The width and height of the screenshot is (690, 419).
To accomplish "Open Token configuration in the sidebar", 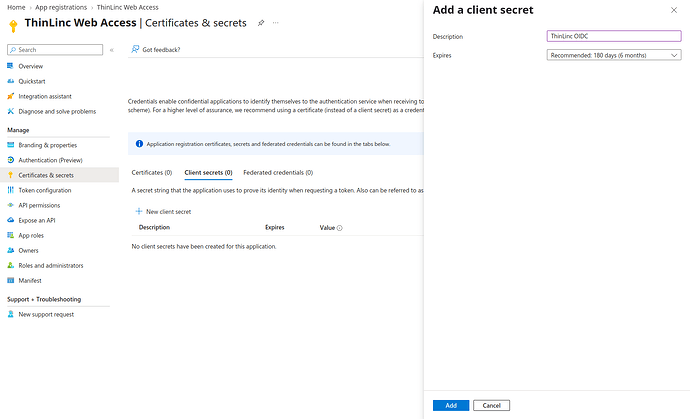I will 44,190.
